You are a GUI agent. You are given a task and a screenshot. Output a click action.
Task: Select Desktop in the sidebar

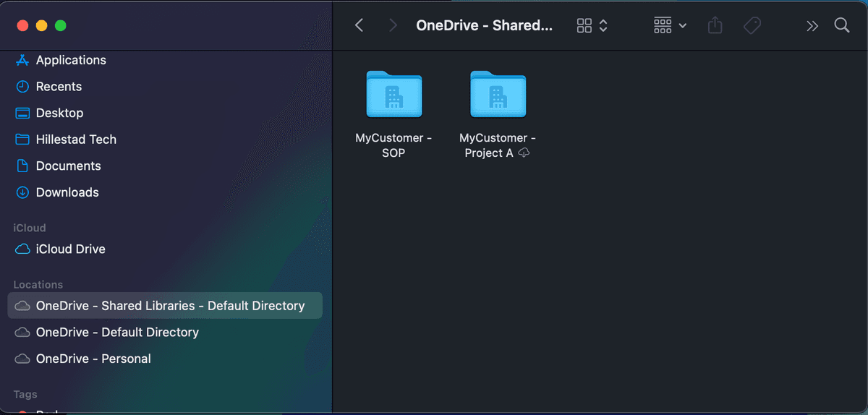[59, 113]
